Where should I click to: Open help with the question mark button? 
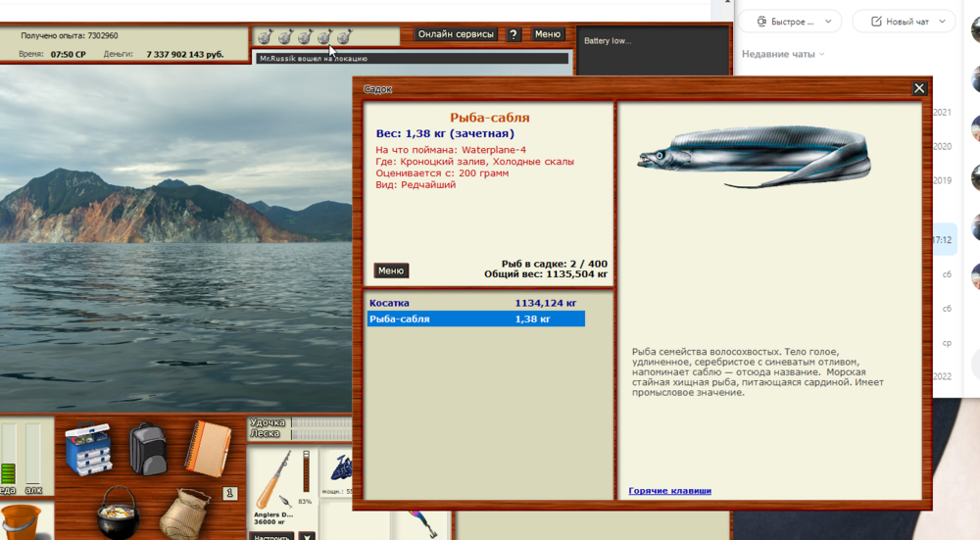click(x=514, y=34)
